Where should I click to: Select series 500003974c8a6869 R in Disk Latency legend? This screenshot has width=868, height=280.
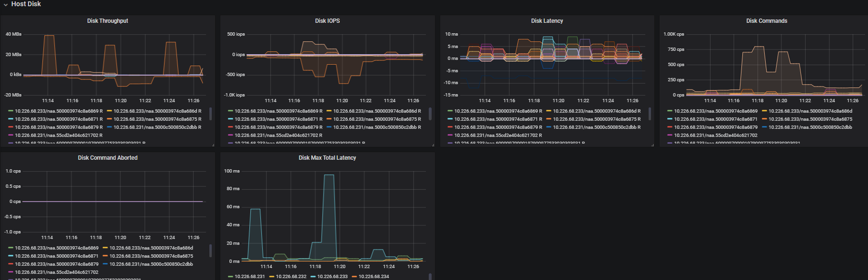[498, 111]
